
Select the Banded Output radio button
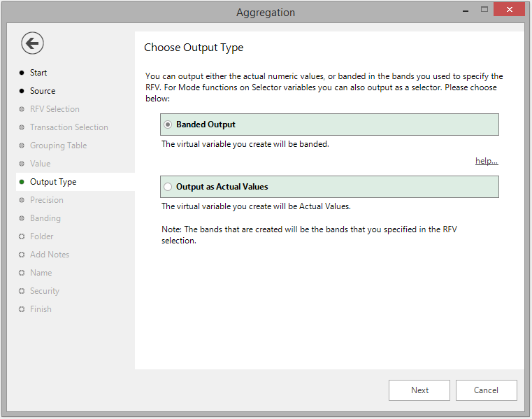tap(168, 125)
